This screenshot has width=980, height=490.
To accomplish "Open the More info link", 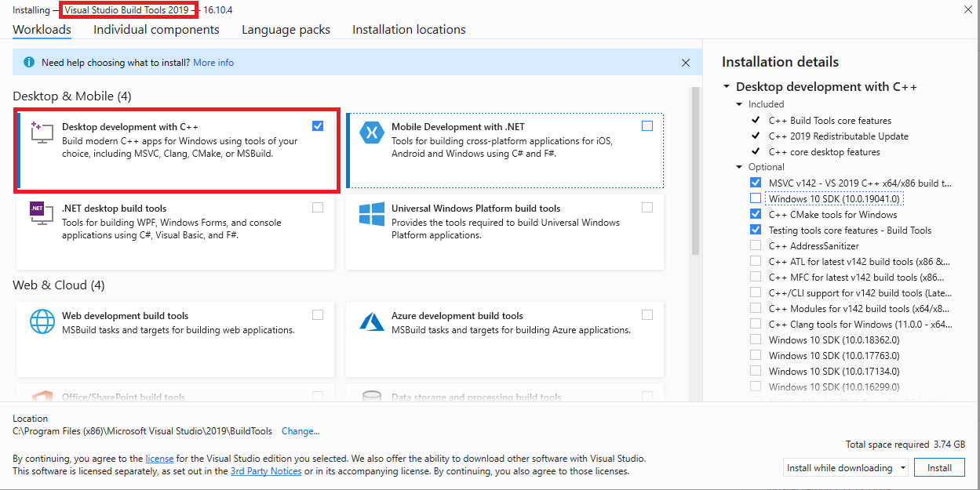I will (x=213, y=63).
